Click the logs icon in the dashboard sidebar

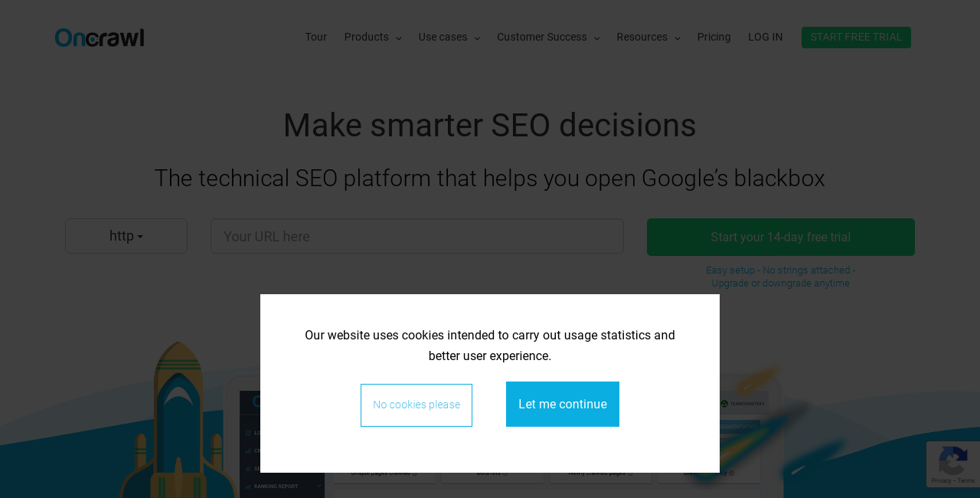[x=248, y=433]
